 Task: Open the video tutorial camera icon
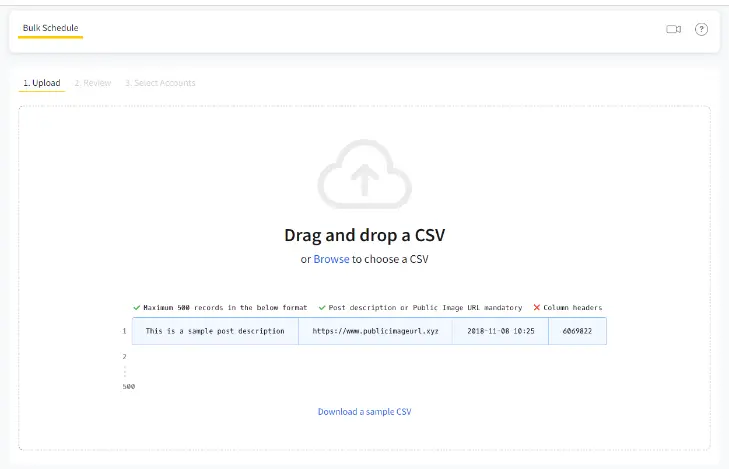tap(673, 30)
